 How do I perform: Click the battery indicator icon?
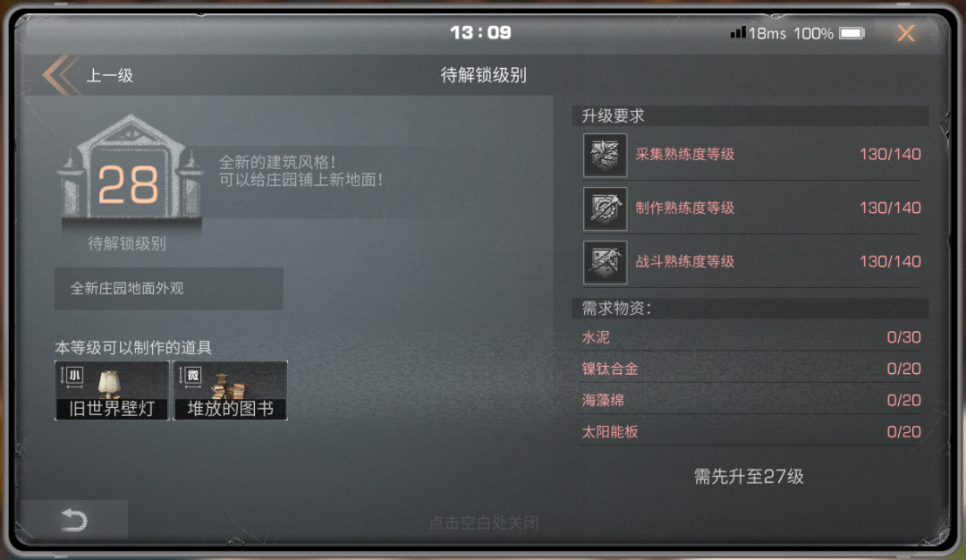click(852, 32)
